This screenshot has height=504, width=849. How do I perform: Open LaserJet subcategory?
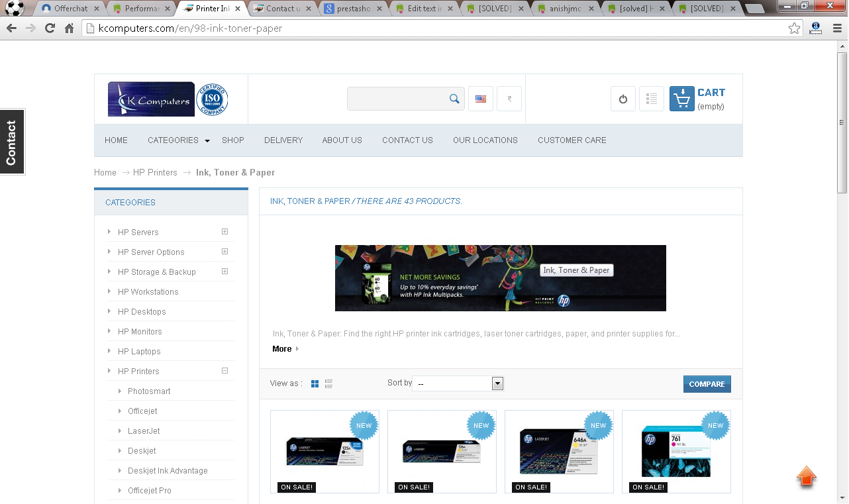144,430
